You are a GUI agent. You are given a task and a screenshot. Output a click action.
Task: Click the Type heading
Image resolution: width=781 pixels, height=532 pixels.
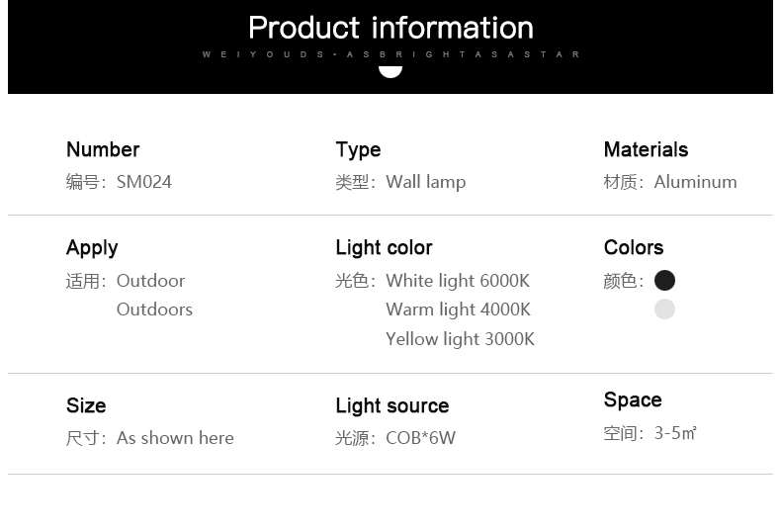[358, 150]
